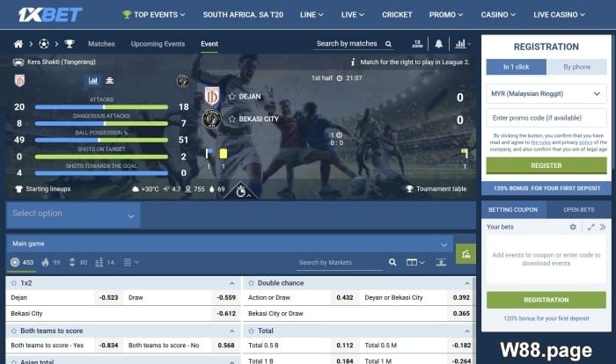Select By phone registration tab
616x364 pixels.
point(576,67)
